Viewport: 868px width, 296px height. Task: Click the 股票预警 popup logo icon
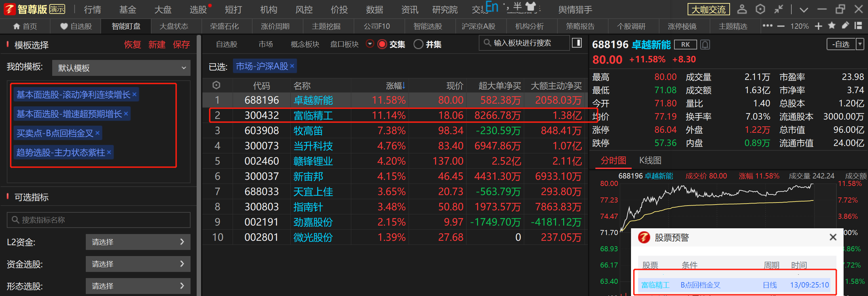(x=644, y=237)
